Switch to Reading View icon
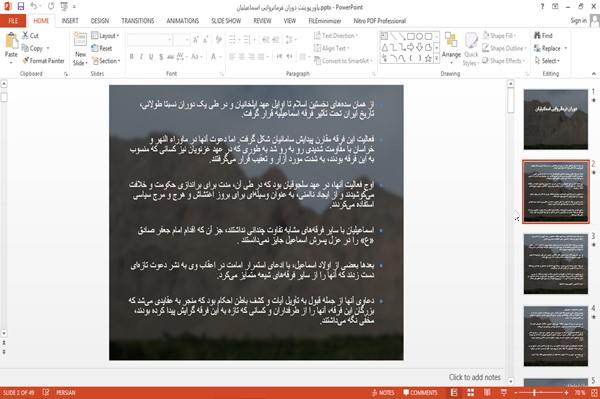Viewport: 600px width, 399px height. [487, 393]
